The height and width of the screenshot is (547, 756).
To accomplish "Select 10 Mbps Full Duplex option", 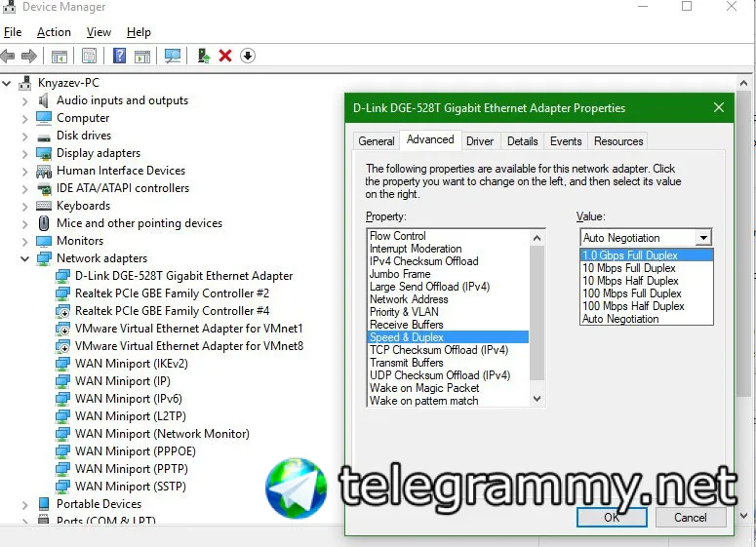I will [646, 268].
